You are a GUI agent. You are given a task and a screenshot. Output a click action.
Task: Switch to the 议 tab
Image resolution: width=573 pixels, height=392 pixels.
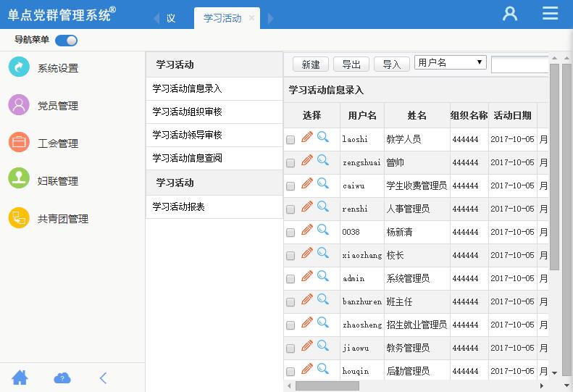(x=171, y=18)
